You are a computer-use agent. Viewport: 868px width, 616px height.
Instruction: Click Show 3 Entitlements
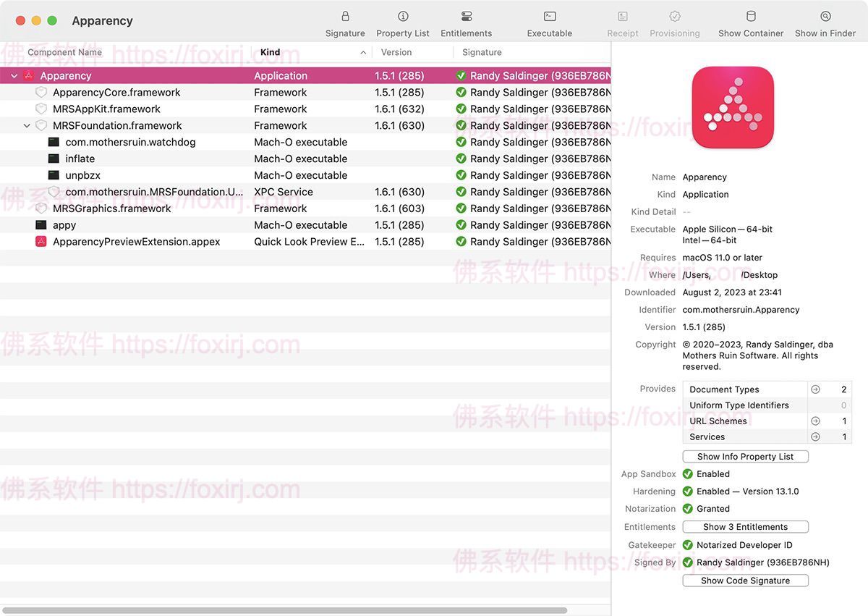(745, 526)
